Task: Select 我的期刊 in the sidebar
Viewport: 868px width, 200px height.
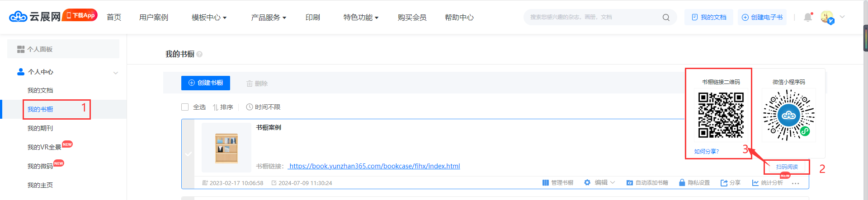Action: (40, 128)
